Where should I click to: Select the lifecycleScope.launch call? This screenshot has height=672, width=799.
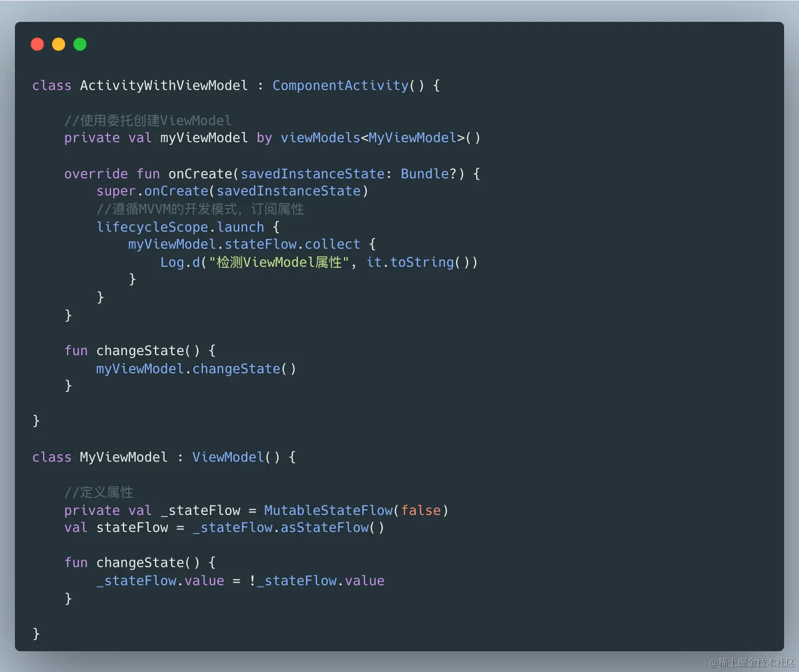click(x=181, y=227)
